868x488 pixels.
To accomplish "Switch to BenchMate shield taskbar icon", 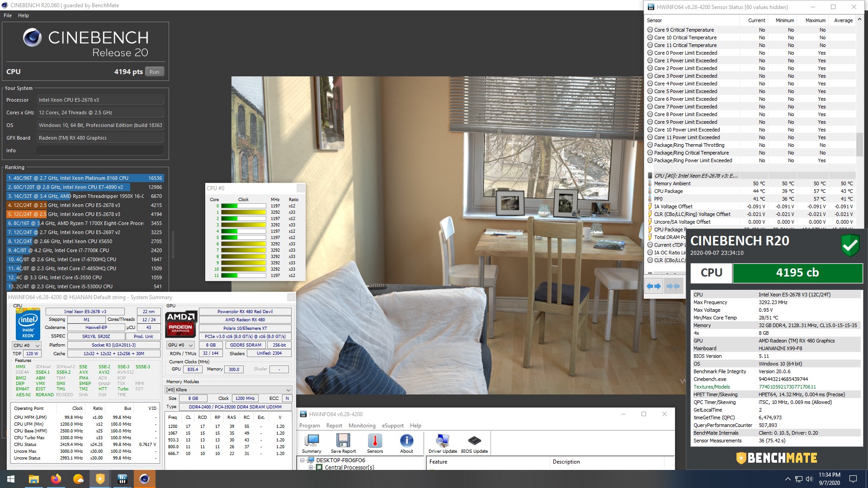I will (x=100, y=479).
